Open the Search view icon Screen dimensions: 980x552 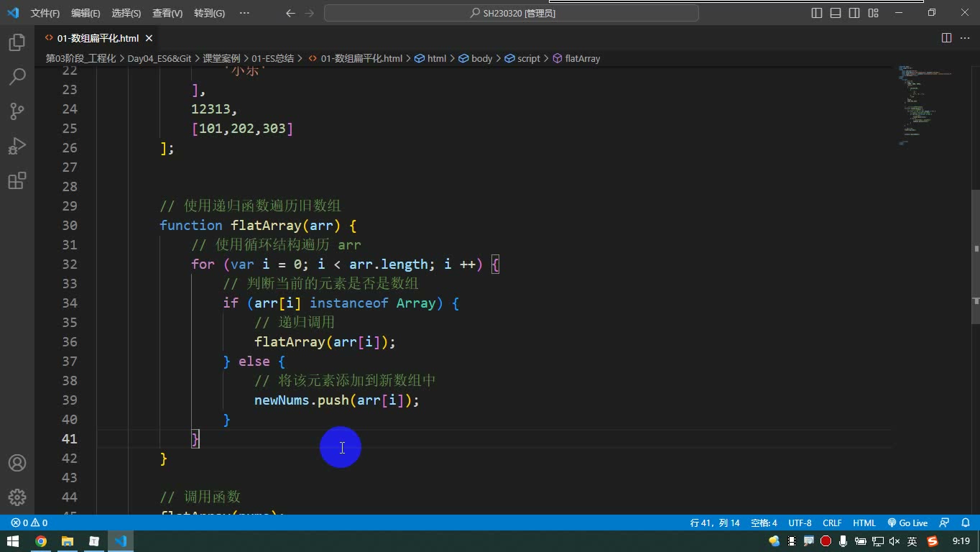tap(17, 77)
